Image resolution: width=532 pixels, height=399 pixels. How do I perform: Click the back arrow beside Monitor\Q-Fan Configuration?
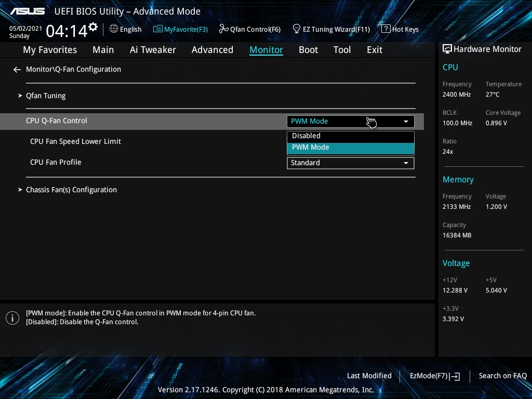17,70
